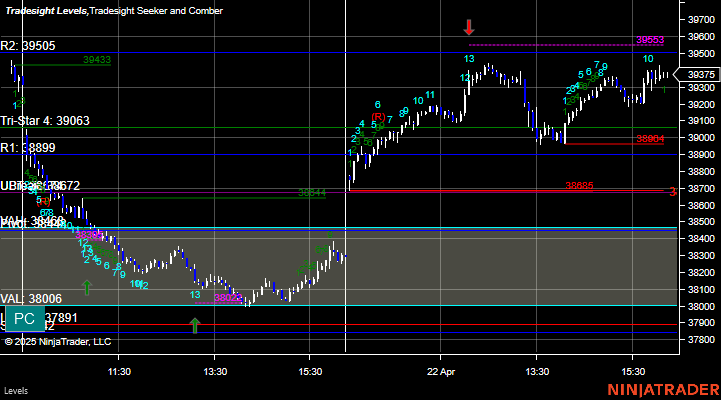
Task: Click the 37800 price axis value
Action: (x=701, y=340)
